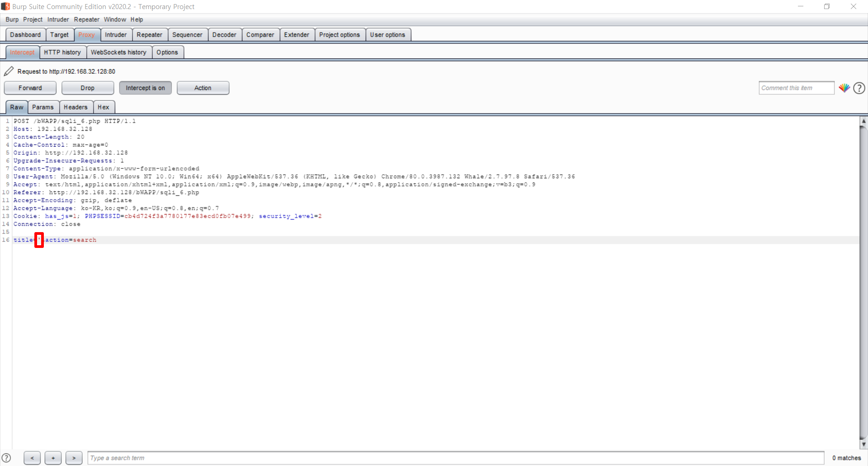Open the Action dropdown button
Viewport: 868px width, 466px height.
click(x=203, y=88)
